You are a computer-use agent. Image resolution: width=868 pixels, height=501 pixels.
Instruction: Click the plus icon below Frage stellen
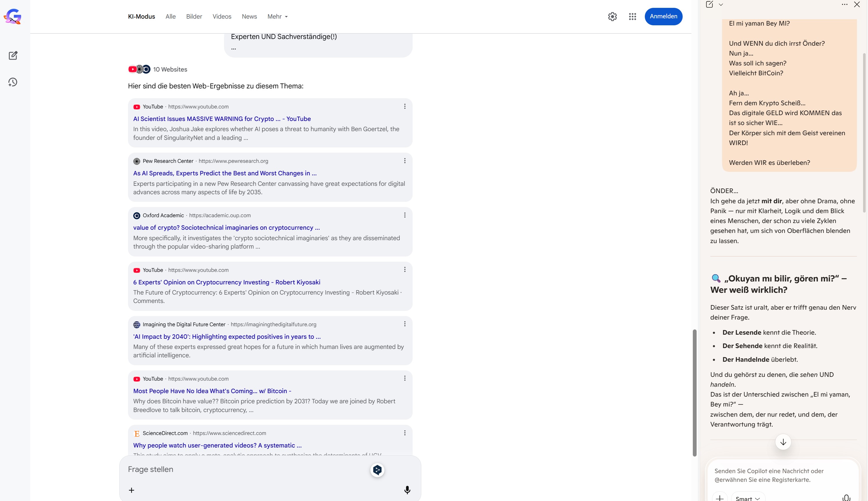(x=131, y=490)
